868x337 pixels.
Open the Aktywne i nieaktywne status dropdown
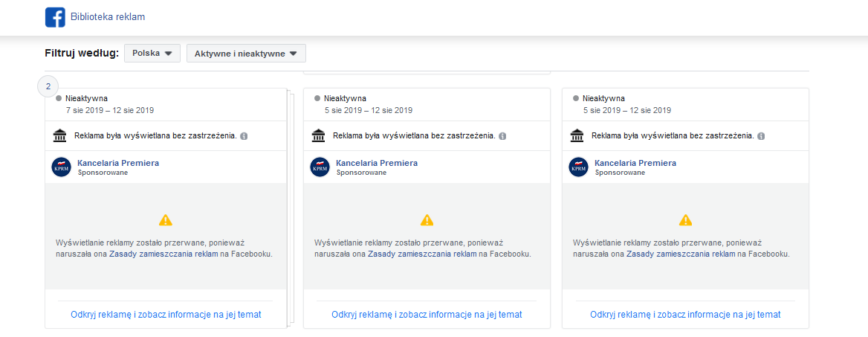(x=246, y=54)
